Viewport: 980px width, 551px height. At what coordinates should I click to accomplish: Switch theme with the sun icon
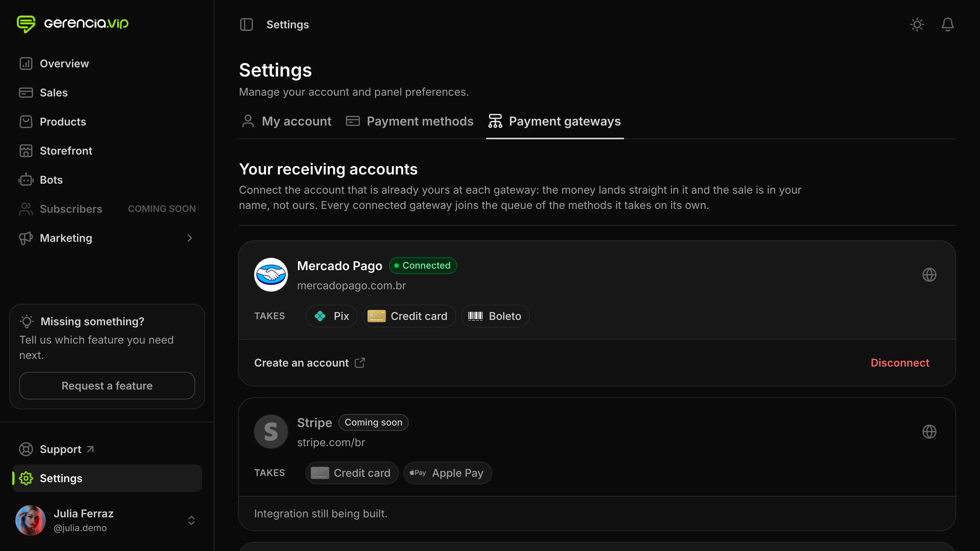pos(917,25)
